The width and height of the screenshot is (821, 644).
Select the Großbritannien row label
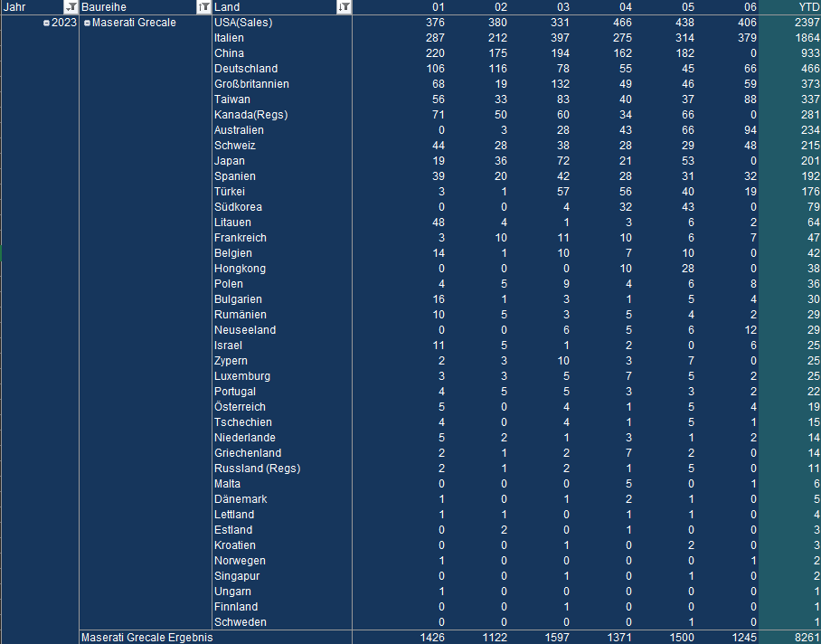[x=251, y=84]
